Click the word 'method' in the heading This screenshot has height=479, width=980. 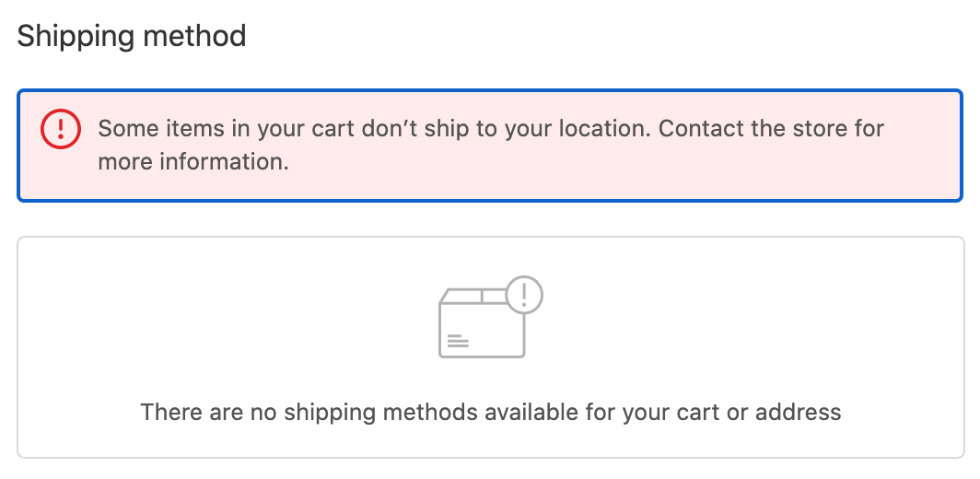pyautogui.click(x=194, y=36)
